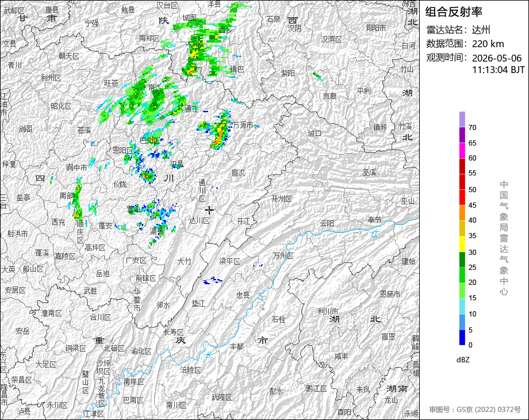The image size is (529, 420).
Task: Click the 通江 map label
Action: click(x=191, y=109)
